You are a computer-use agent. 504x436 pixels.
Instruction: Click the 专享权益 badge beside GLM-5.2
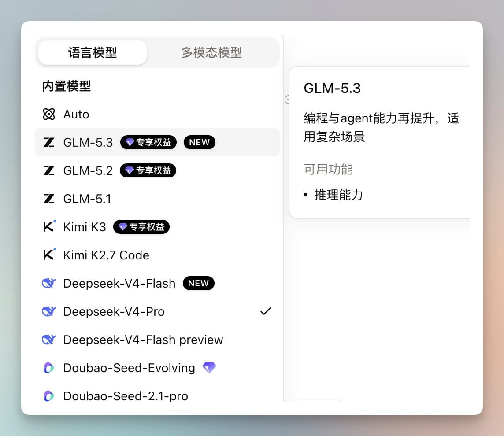pyautogui.click(x=148, y=170)
